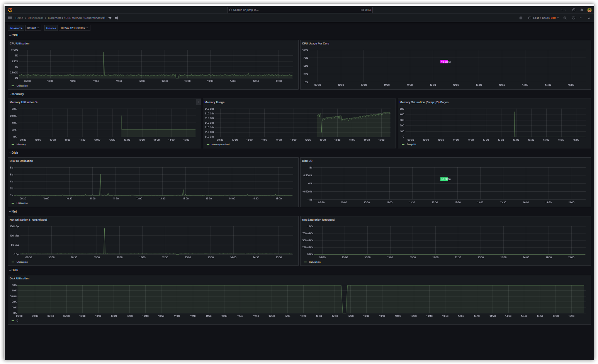Viewport: 598px width, 364px height.
Task: Toggle the C: series in Disk Utilisation legend
Action: click(17, 320)
